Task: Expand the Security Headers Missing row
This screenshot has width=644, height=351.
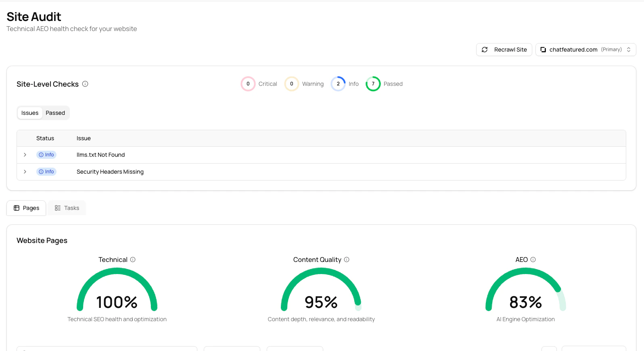Action: [25, 172]
